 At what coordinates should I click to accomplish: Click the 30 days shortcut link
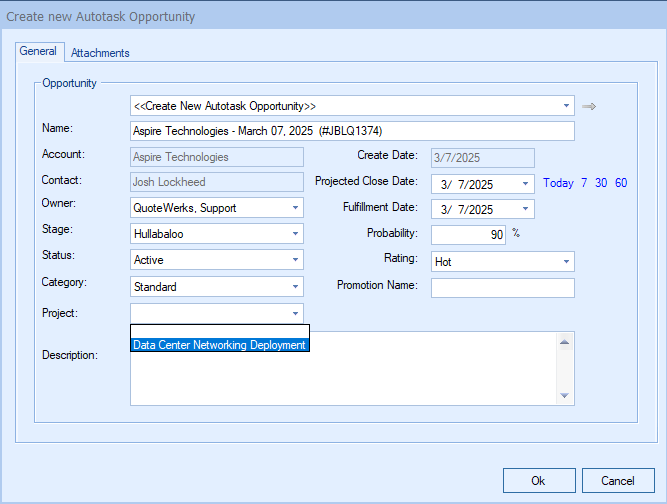pos(602,183)
